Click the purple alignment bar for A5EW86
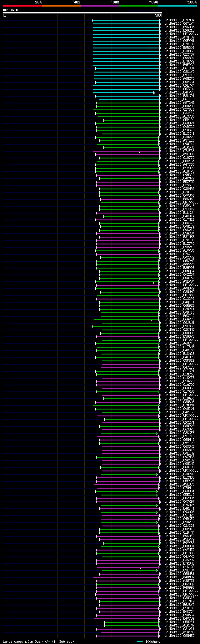Image resolution: width=200 pixels, height=644 pixels. [128, 154]
